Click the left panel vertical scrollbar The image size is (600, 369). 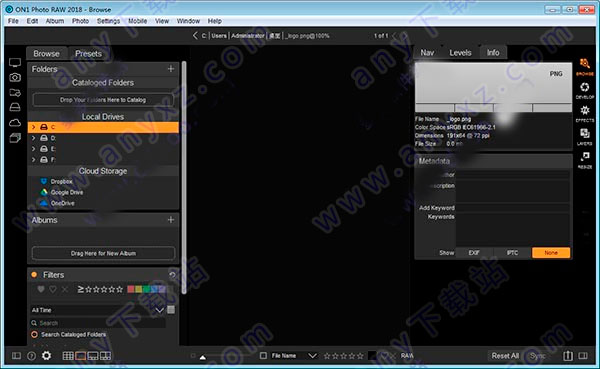(x=184, y=177)
